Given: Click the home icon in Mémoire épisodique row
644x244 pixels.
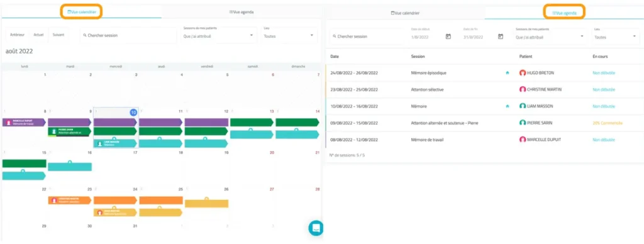Looking at the screenshot, I should click(x=508, y=73).
